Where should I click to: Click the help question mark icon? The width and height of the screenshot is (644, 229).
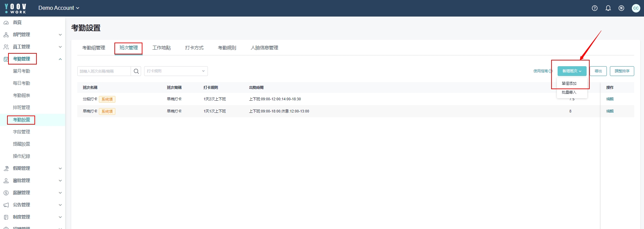pyautogui.click(x=594, y=8)
